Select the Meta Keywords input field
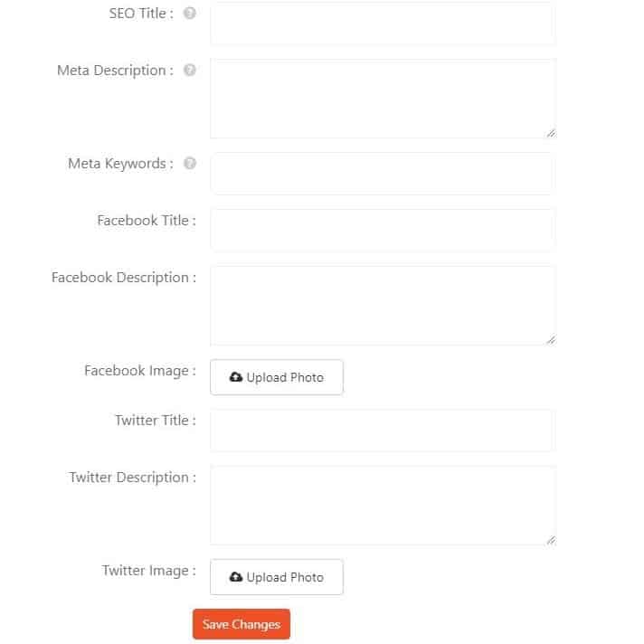644x644 pixels. 384,174
